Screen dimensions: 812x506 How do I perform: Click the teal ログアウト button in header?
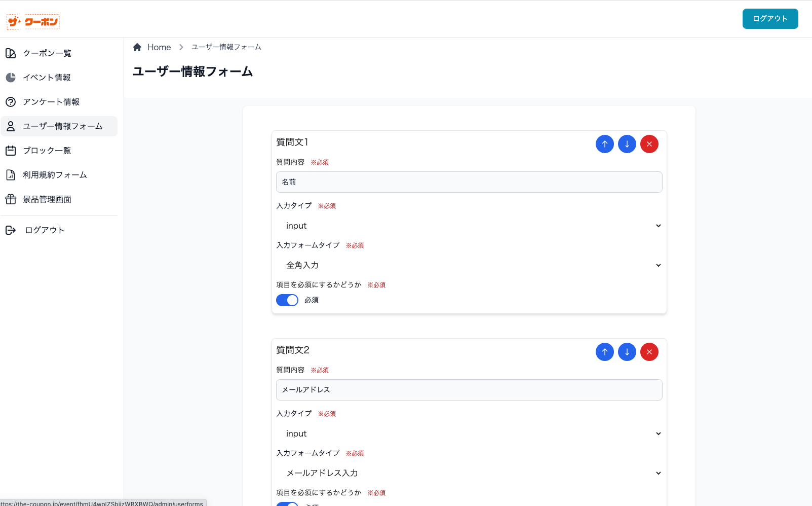(770, 19)
